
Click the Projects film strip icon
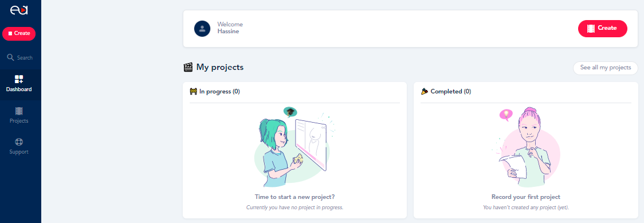point(19,111)
